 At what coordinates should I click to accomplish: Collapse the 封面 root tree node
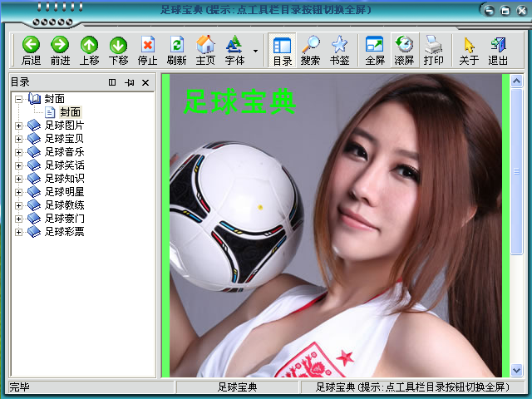pyautogui.click(x=18, y=99)
